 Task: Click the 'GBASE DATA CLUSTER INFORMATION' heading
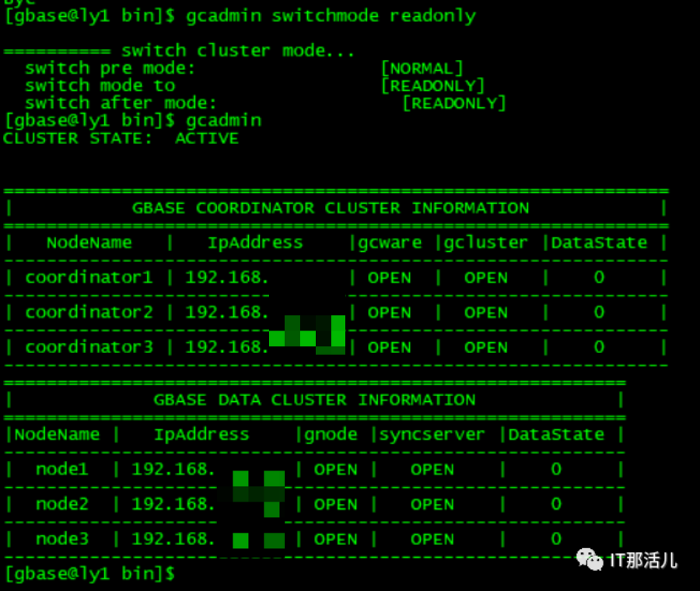click(x=314, y=400)
